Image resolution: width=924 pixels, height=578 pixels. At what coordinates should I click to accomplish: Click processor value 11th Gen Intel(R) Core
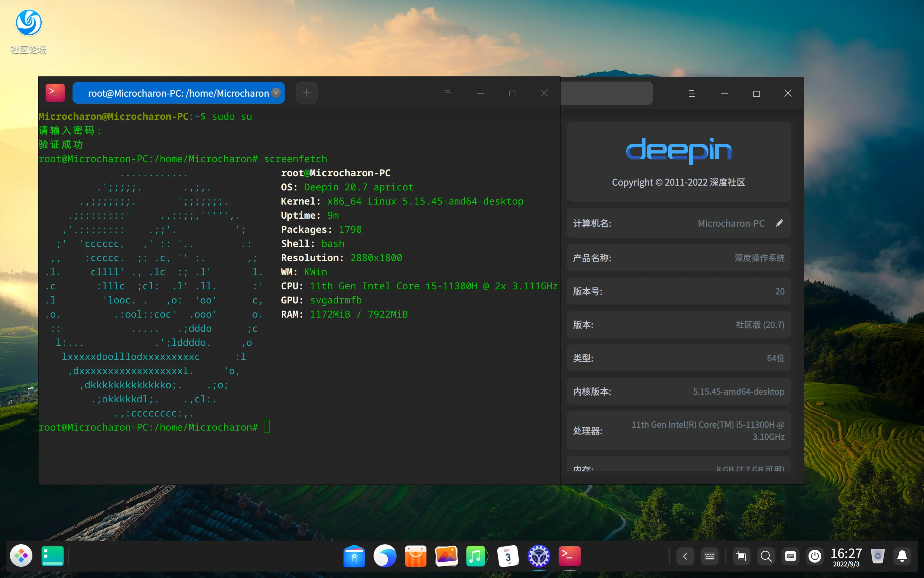click(708, 430)
